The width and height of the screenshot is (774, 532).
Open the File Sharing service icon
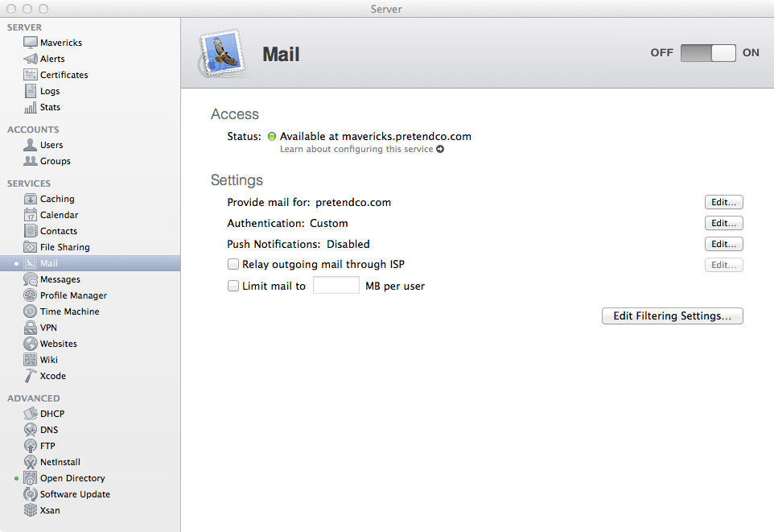pos(30,247)
